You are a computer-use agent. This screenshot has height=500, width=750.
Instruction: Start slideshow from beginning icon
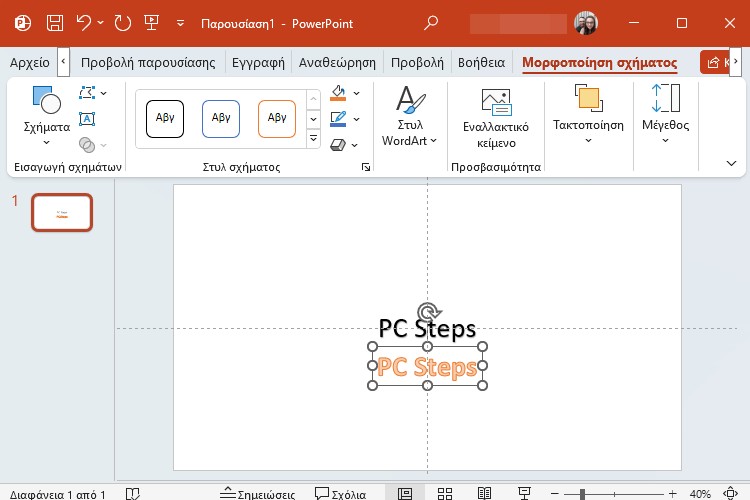click(x=152, y=22)
